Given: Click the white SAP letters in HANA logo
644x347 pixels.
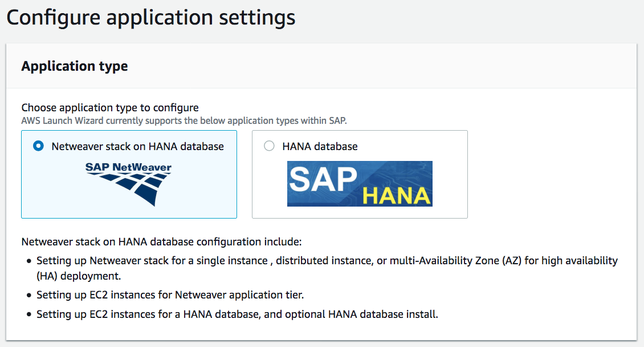Looking at the screenshot, I should 322,179.
